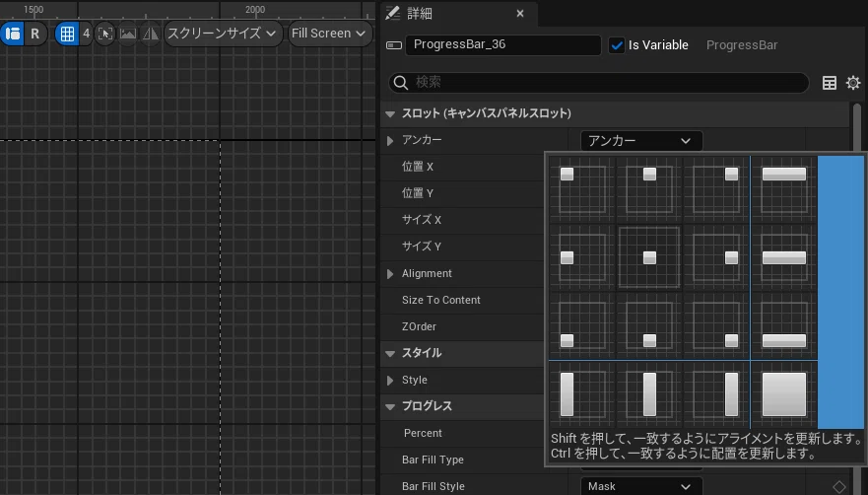Click the Bar Fill Style label
868x495 pixels.
tap(434, 486)
